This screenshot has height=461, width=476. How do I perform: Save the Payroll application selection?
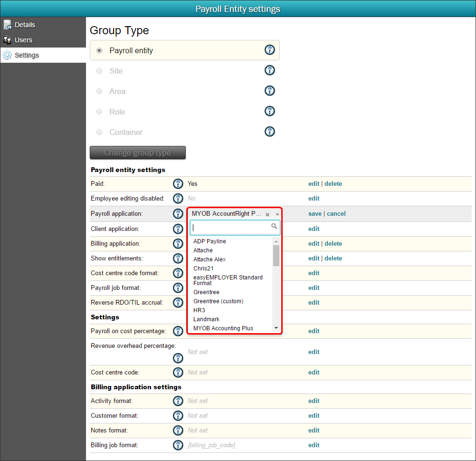(x=315, y=213)
